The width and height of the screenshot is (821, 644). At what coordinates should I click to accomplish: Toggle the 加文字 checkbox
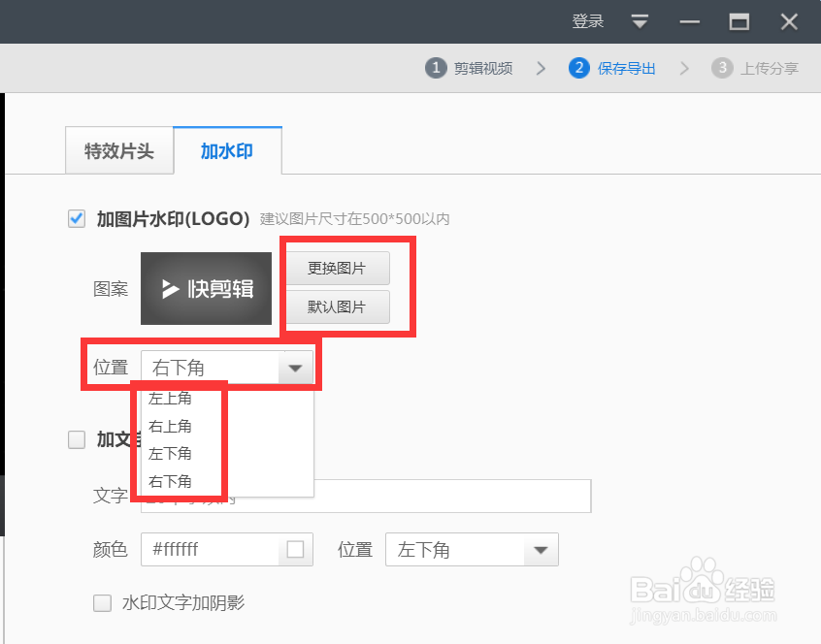pyautogui.click(x=76, y=439)
